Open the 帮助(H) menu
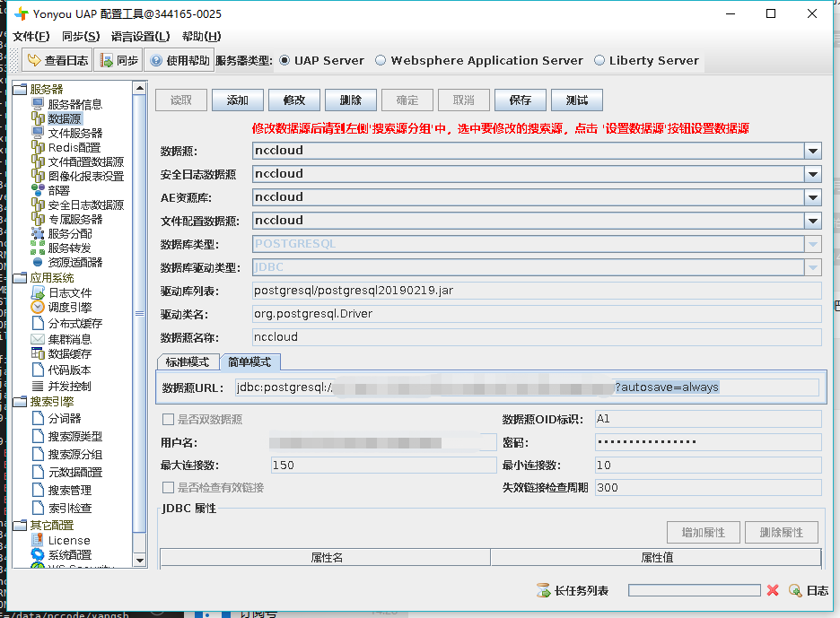The width and height of the screenshot is (840, 618). pyautogui.click(x=201, y=37)
